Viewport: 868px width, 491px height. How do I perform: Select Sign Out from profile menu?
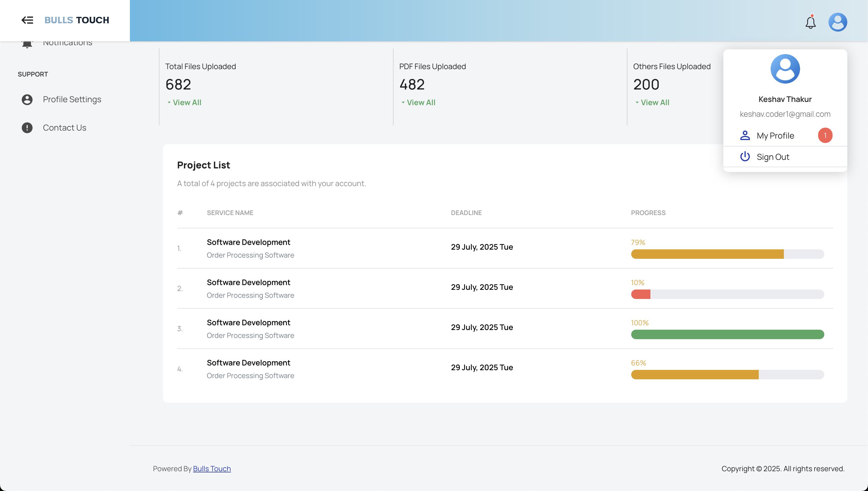[x=773, y=157]
